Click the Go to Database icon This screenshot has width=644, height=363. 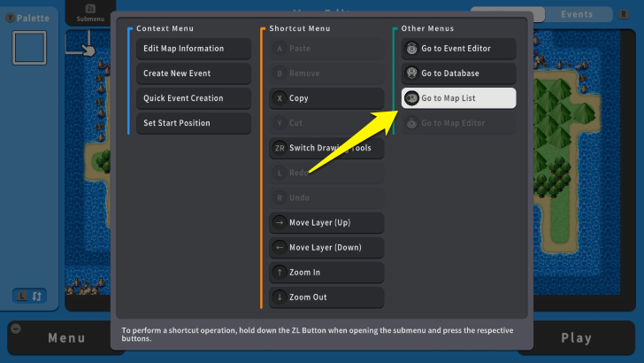tap(411, 73)
